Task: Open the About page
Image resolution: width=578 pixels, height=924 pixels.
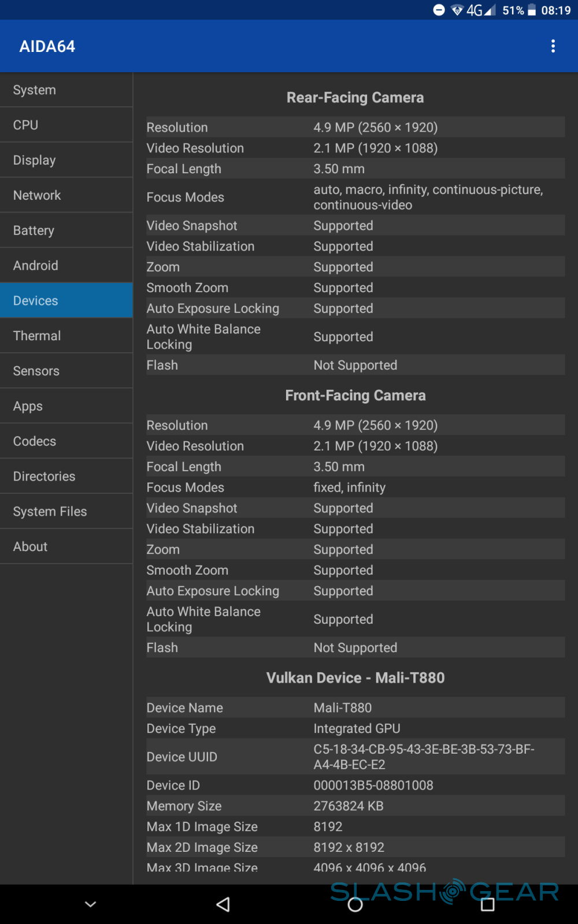Action: coord(66,547)
